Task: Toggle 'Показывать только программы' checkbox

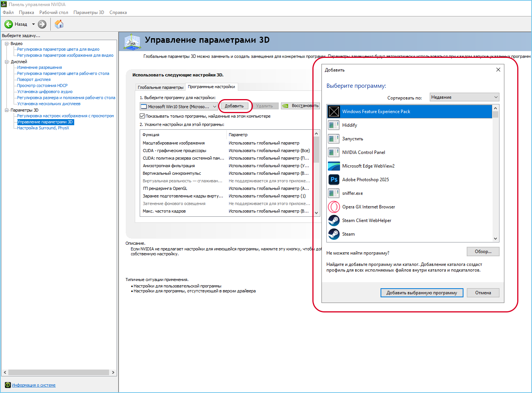Action: pos(142,116)
